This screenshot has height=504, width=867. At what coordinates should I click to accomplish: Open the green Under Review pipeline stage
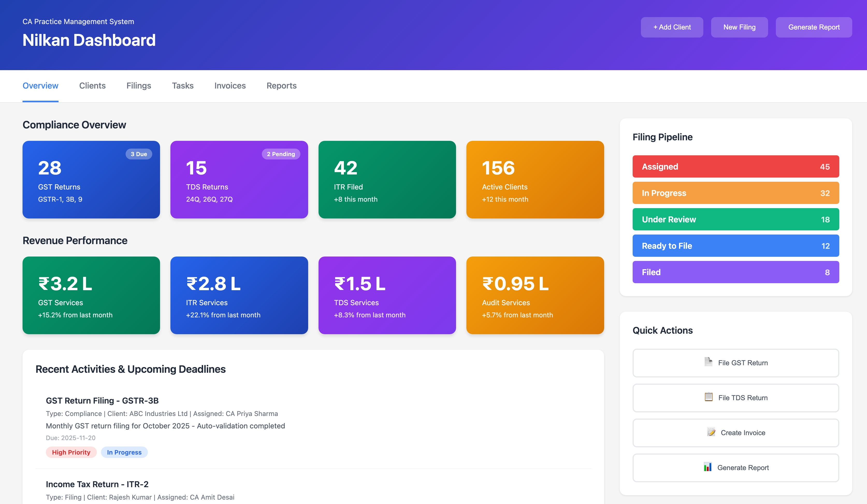point(735,220)
